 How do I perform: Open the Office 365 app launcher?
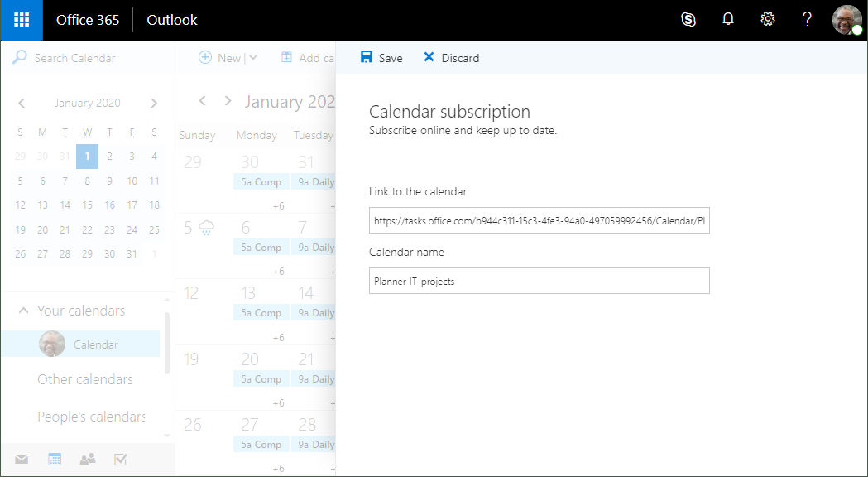(x=22, y=20)
